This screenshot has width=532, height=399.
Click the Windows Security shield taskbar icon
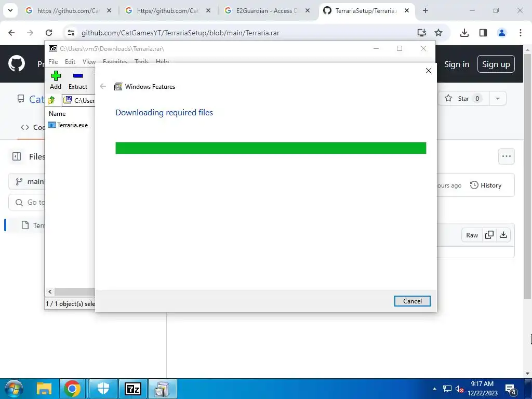(x=103, y=389)
